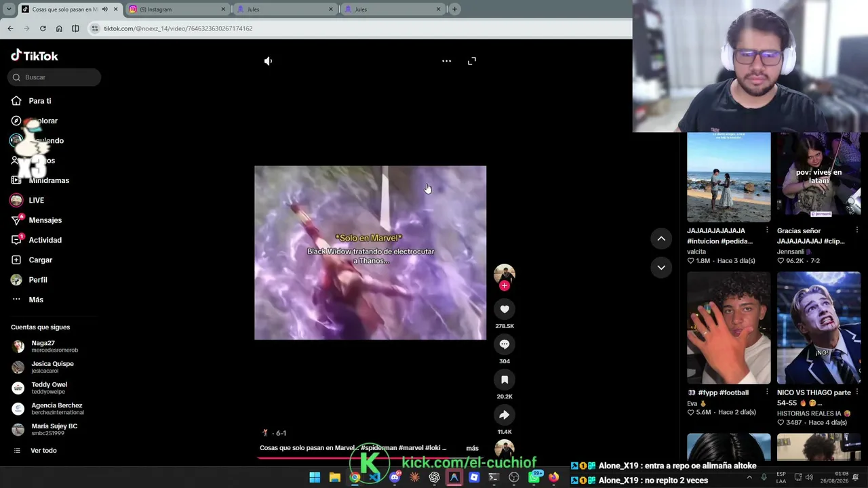
Task: Open the 'pov: vives en latam' thumbnail
Action: [818, 174]
